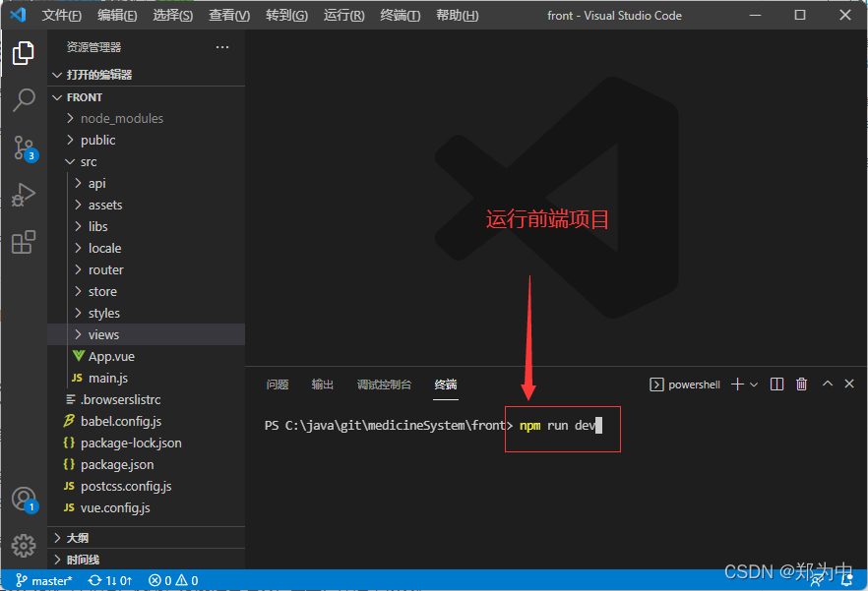868x591 pixels.
Task: Close the terminal panel
Action: (849, 384)
